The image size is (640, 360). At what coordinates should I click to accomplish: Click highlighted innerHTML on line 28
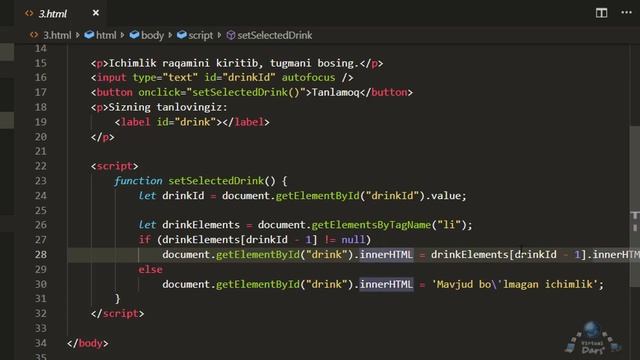[386, 255]
